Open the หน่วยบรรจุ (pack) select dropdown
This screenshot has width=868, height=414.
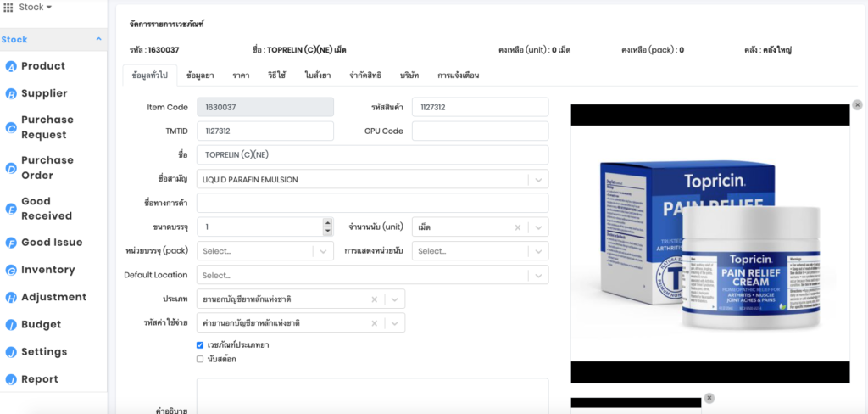pyautogui.click(x=323, y=251)
